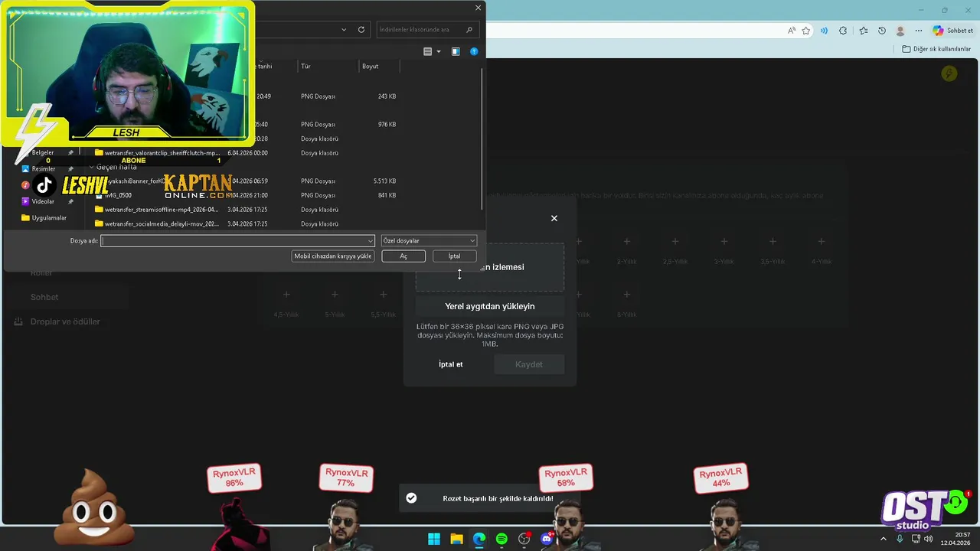
Task: Click the read aloud icon in Edge
Action: [792, 31]
